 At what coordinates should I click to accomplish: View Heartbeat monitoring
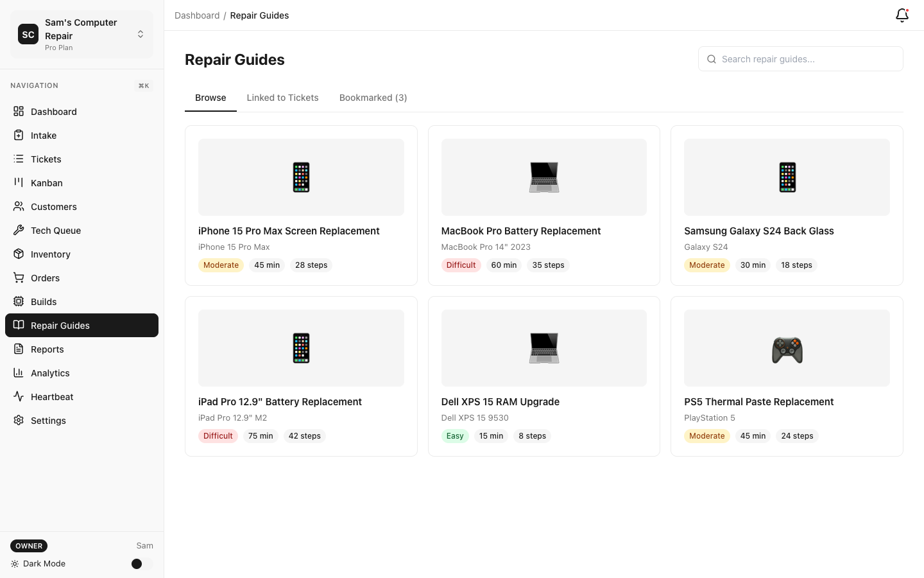coord(51,396)
